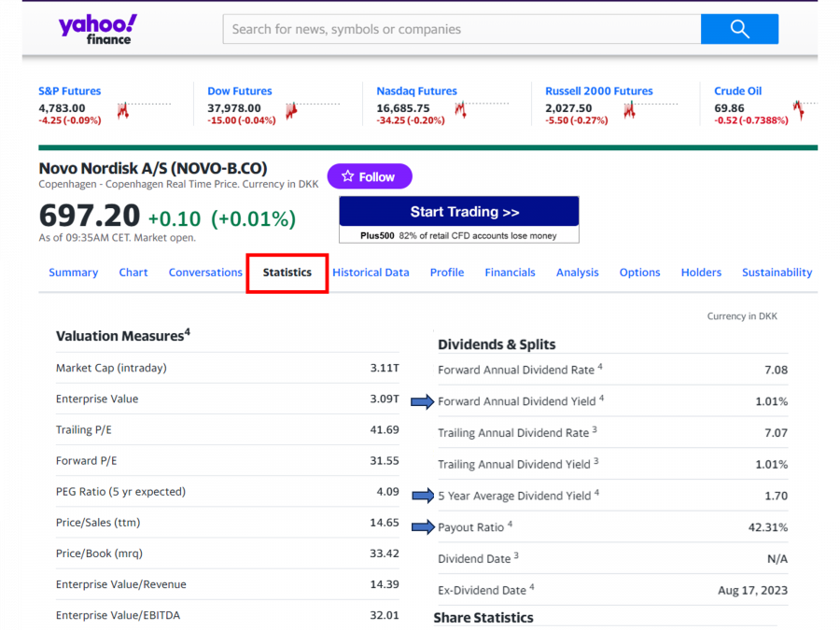Select the Statistics tab
The width and height of the screenshot is (840, 630).
coord(287,273)
